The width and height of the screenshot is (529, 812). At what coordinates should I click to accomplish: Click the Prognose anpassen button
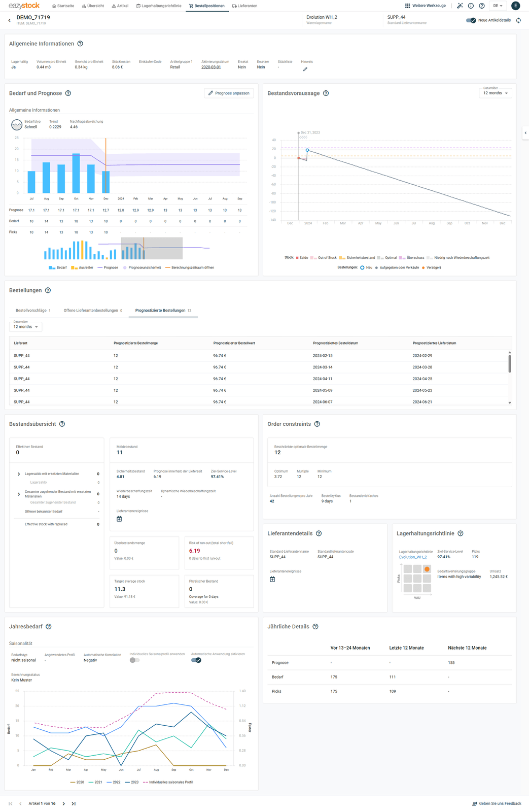(229, 93)
